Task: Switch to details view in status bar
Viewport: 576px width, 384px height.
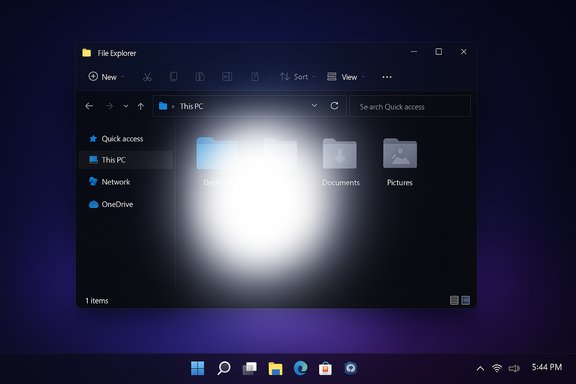Action: (x=454, y=301)
